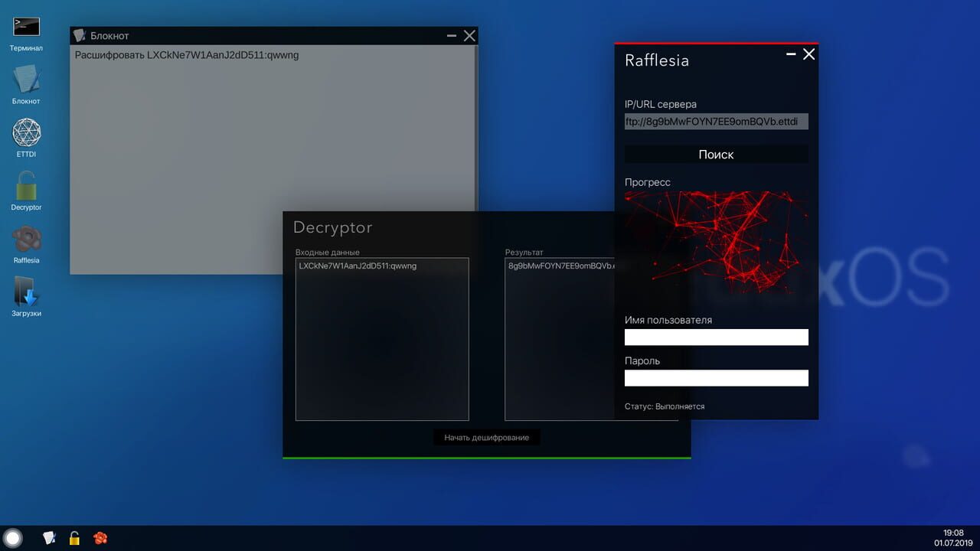The height and width of the screenshot is (551, 980).
Task: Click the Имя пользователя input box
Action: coord(715,337)
